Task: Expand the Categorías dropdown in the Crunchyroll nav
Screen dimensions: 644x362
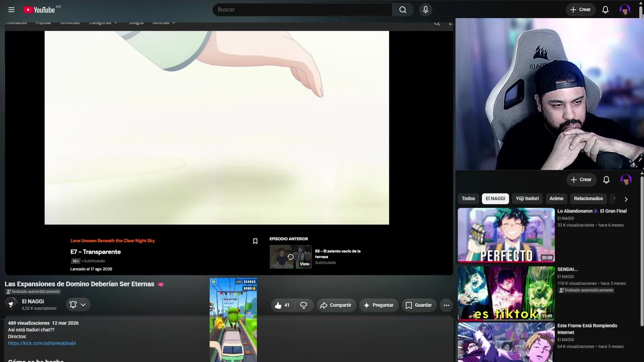Action: tap(103, 23)
